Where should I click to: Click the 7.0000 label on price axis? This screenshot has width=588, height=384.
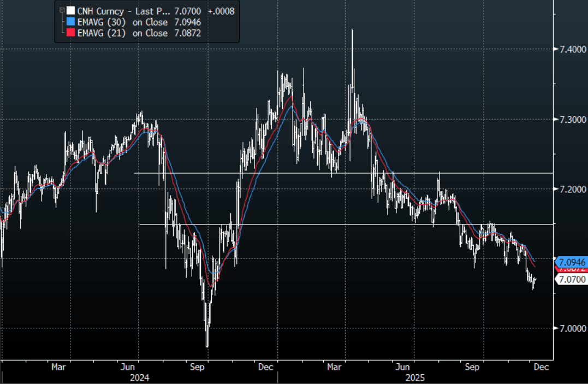(571, 328)
